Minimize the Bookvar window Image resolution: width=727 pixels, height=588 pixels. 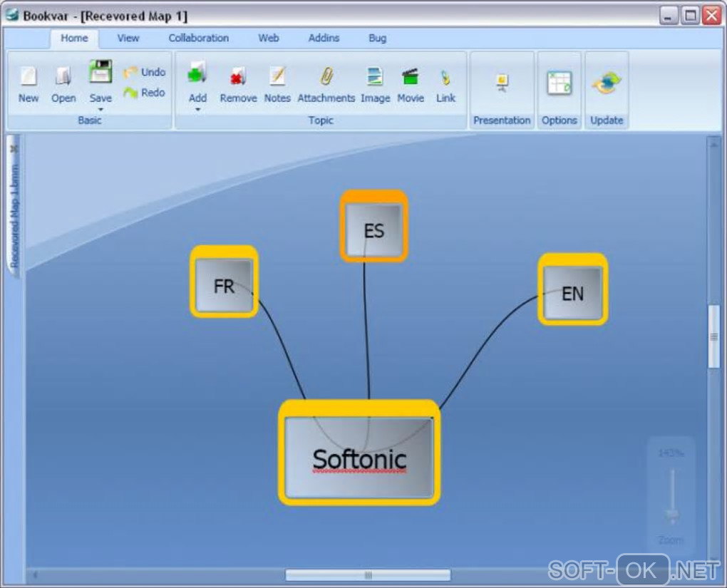point(668,16)
